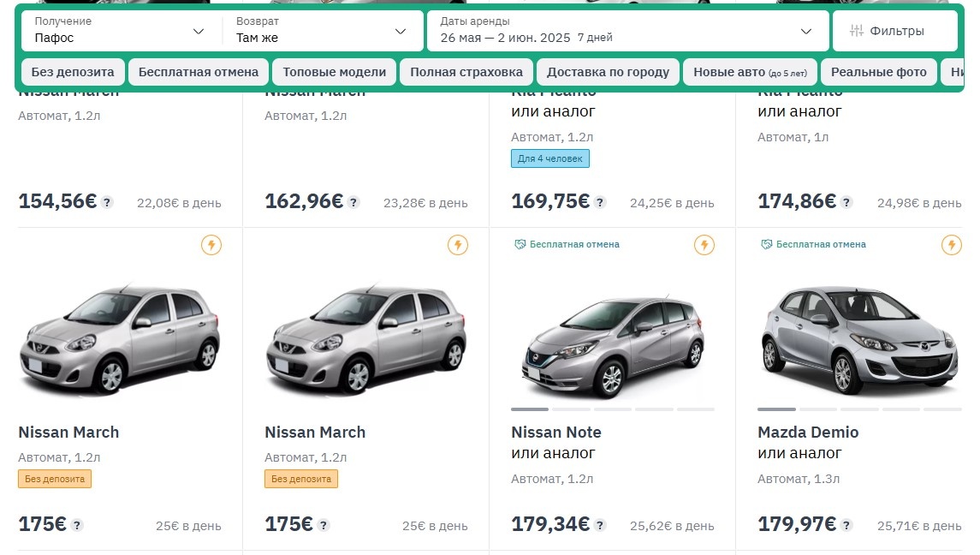Click the lightning icon on first Nissan March card

pyautogui.click(x=211, y=245)
